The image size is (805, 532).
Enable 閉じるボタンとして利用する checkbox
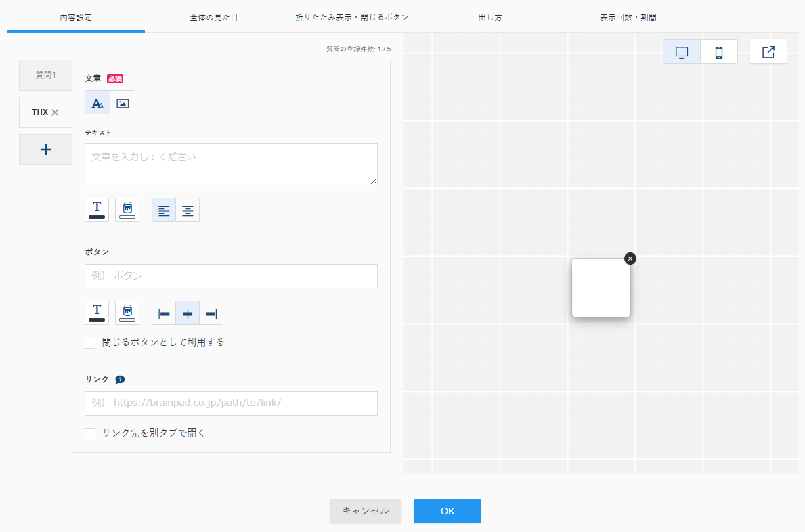coord(90,342)
